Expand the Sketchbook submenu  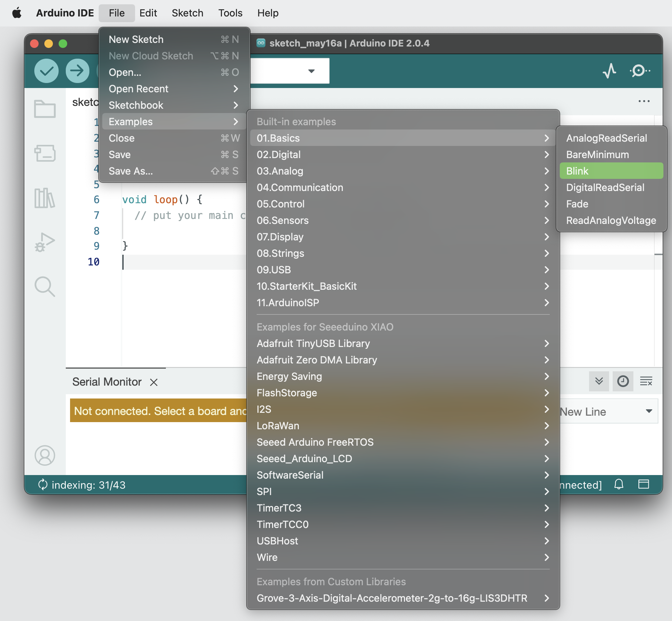point(174,105)
